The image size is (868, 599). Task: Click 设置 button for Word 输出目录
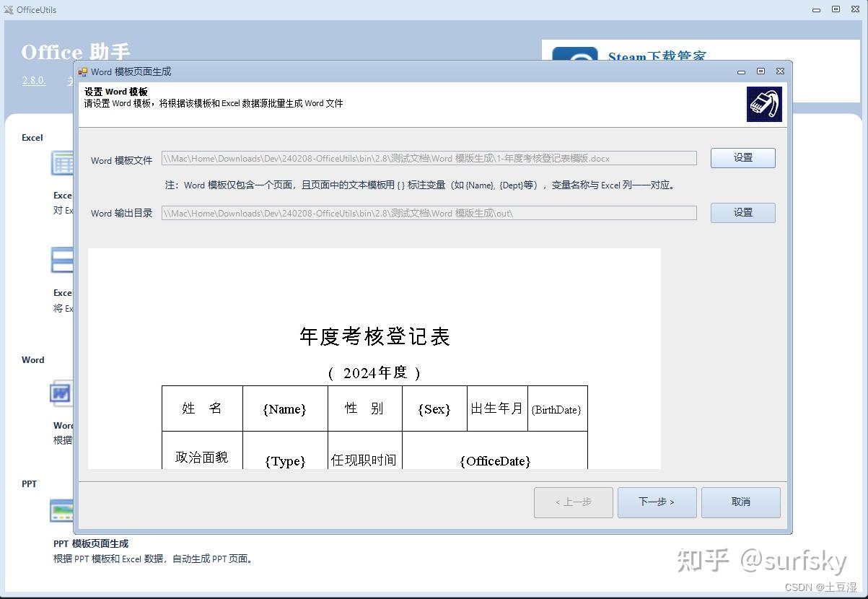pos(742,213)
